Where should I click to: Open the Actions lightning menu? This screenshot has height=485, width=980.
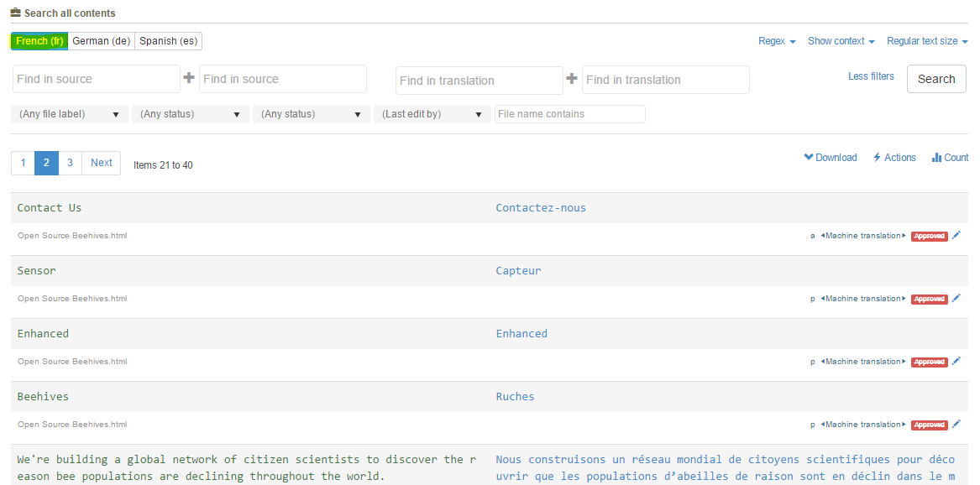point(894,158)
